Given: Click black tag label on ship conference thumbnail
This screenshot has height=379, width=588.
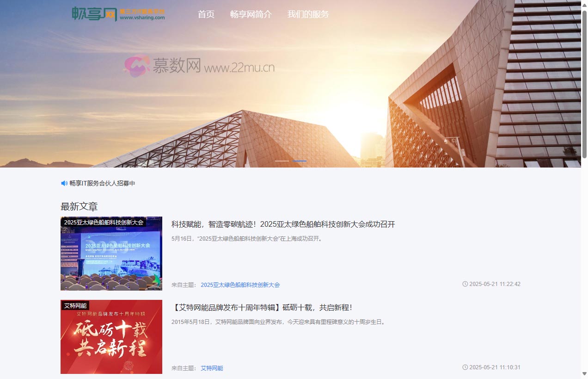Looking at the screenshot, I should (104, 222).
